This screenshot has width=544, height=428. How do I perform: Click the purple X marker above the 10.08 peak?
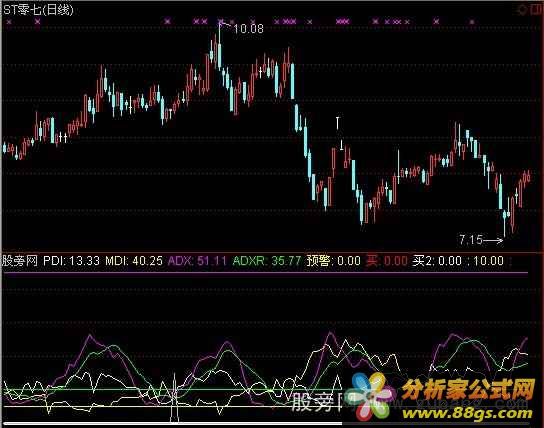point(221,22)
